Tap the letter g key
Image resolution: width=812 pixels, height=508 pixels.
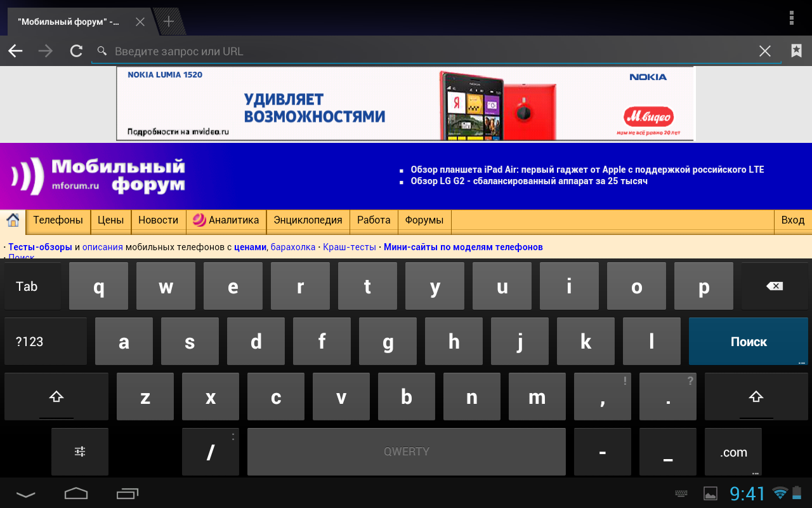tap(388, 342)
